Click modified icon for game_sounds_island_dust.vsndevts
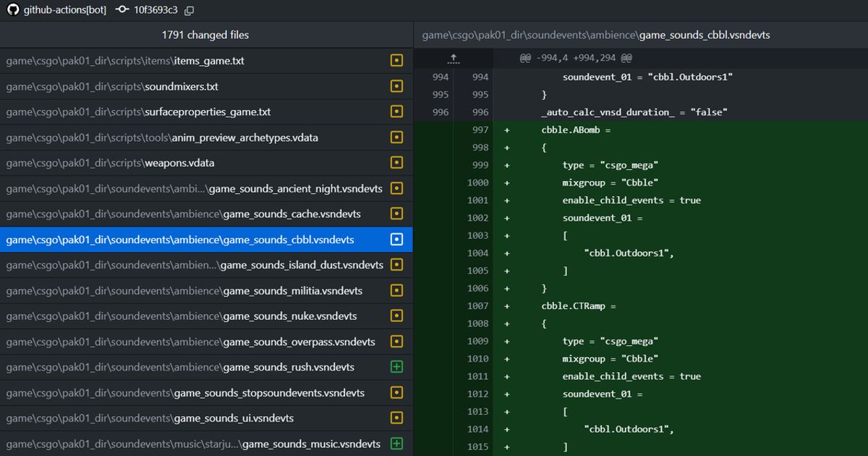The image size is (868, 456). click(396, 265)
